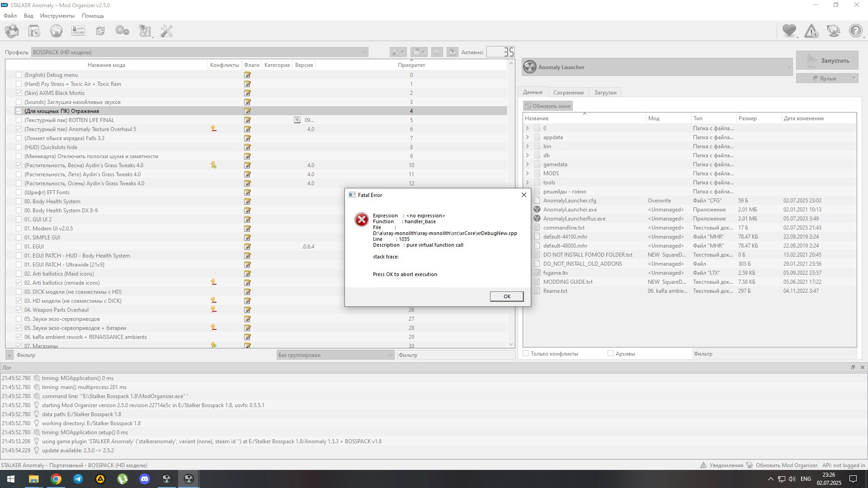Open the profiles ID card icon
This screenshot has height=488, width=868.
tap(78, 31)
